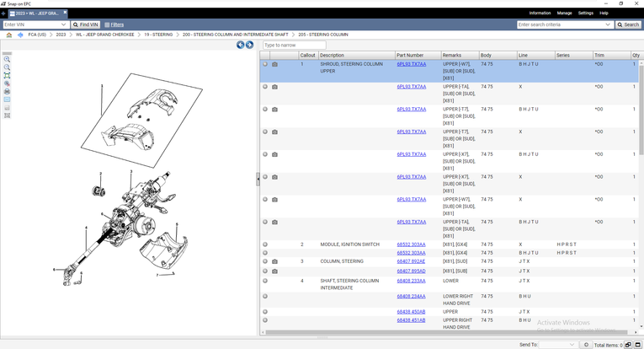This screenshot has height=349, width=644.
Task: Select radio circle for COLUMN, STEERING row
Action: click(x=265, y=261)
